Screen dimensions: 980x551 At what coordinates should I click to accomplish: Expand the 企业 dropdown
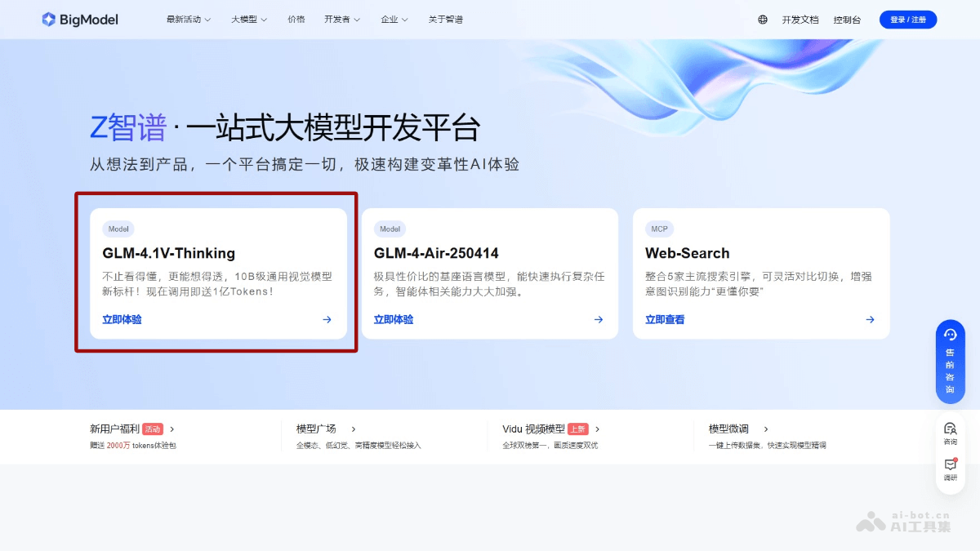[x=394, y=19]
